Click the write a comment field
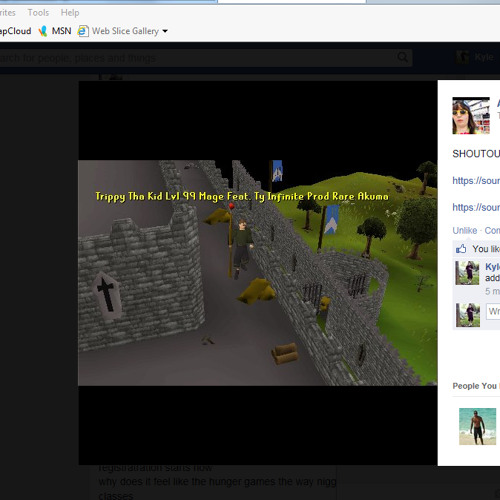This screenshot has width=500, height=500. [x=493, y=311]
